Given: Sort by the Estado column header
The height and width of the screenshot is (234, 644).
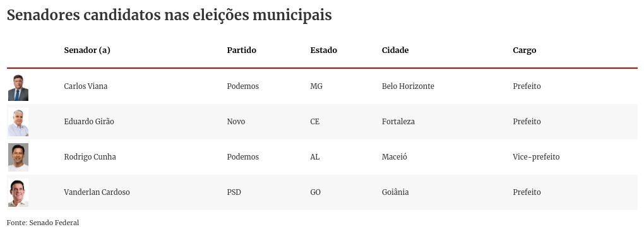Looking at the screenshot, I should pyautogui.click(x=324, y=50).
